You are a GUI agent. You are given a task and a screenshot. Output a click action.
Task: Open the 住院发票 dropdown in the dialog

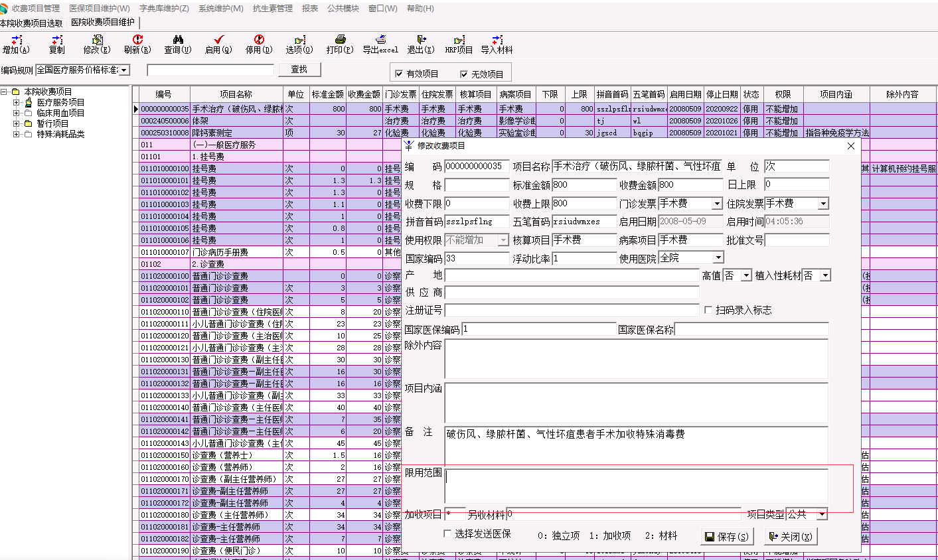pyautogui.click(x=823, y=204)
